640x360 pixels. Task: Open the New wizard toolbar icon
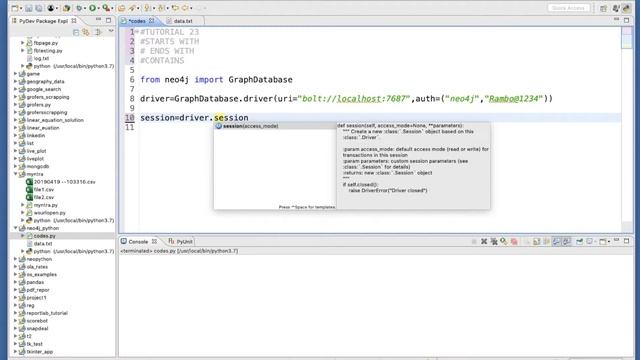15,8
